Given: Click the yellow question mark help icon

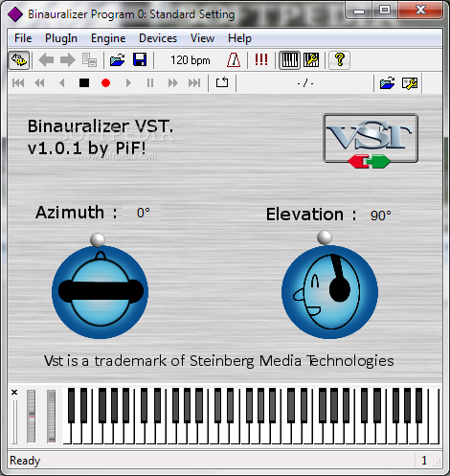Looking at the screenshot, I should (x=340, y=60).
